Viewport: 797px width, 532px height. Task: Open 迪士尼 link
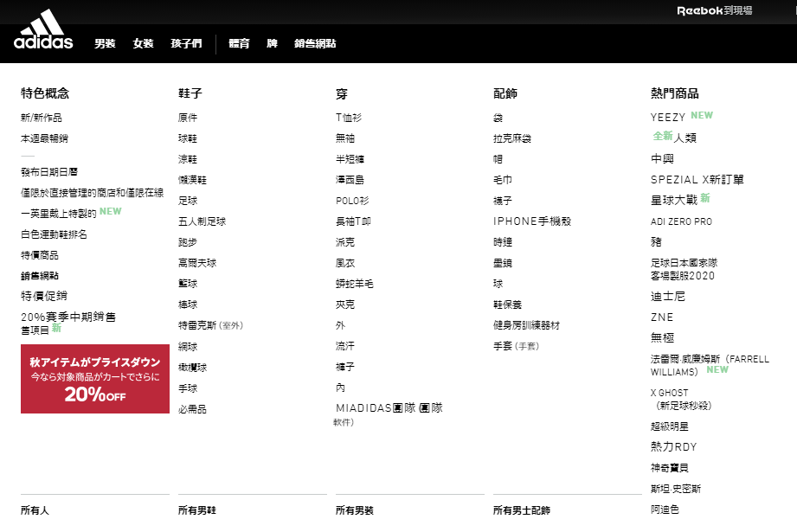668,296
